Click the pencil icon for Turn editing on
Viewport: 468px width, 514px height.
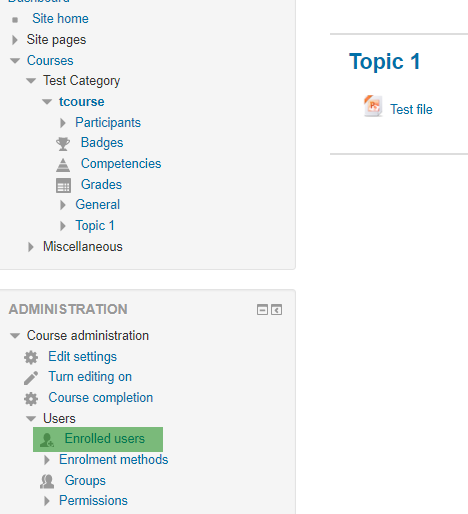(x=31, y=378)
